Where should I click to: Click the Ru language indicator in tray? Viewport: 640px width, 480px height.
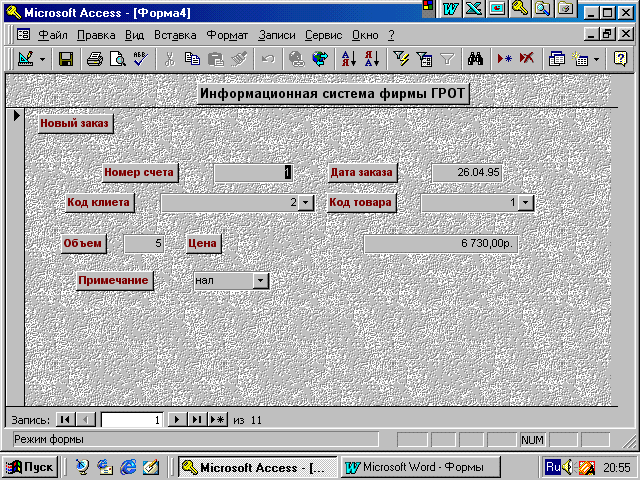(553, 467)
